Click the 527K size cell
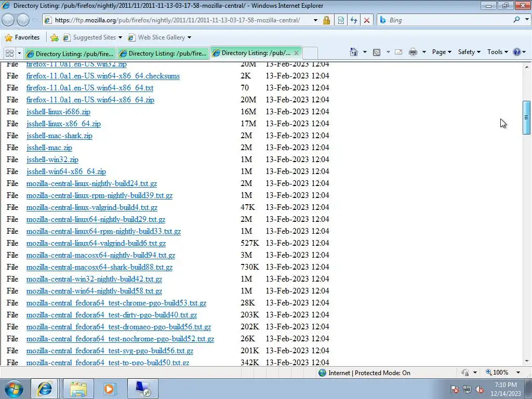Screen dimensions: 532x399 (250, 243)
